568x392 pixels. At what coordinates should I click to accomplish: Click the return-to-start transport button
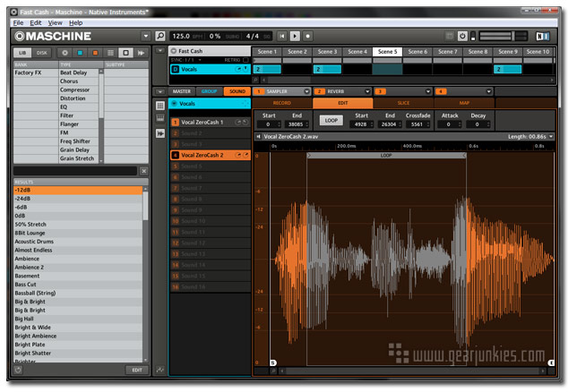[282, 36]
